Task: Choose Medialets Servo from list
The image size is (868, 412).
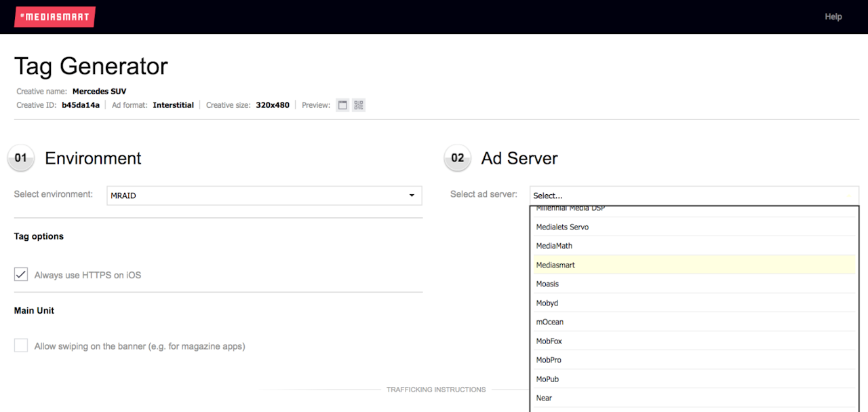Action: coord(694,227)
